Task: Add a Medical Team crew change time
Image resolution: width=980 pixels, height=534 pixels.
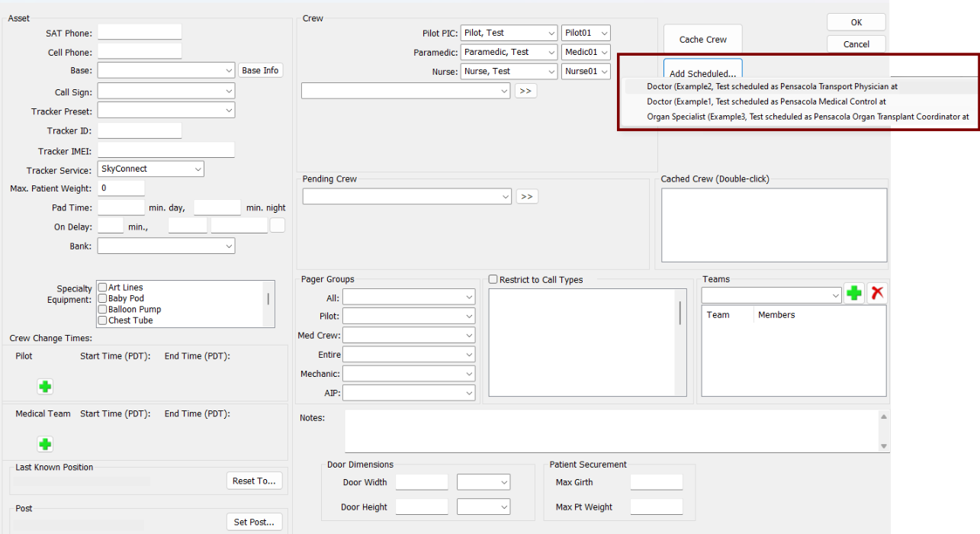Action: [45, 444]
